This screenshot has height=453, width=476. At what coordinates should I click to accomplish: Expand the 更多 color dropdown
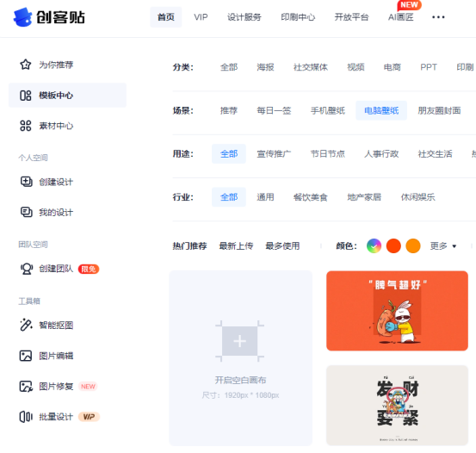(x=443, y=245)
